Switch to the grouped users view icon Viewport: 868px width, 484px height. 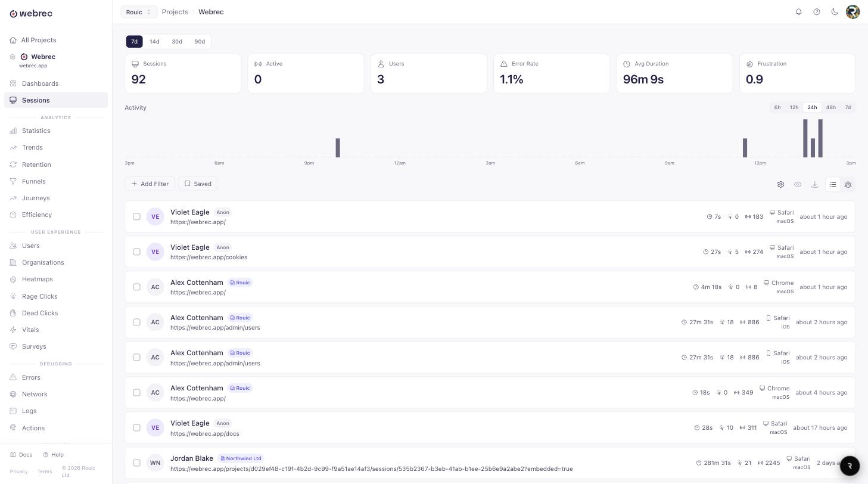tap(848, 184)
